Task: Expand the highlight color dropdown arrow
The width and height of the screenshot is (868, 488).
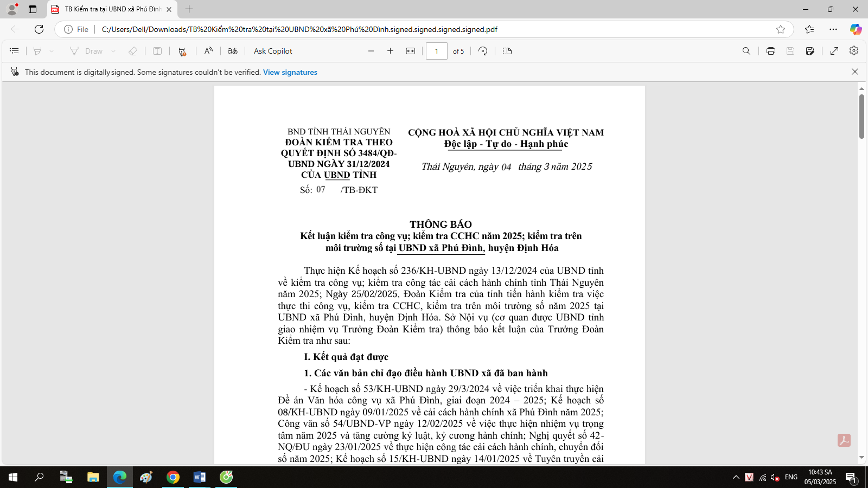Action: point(52,51)
